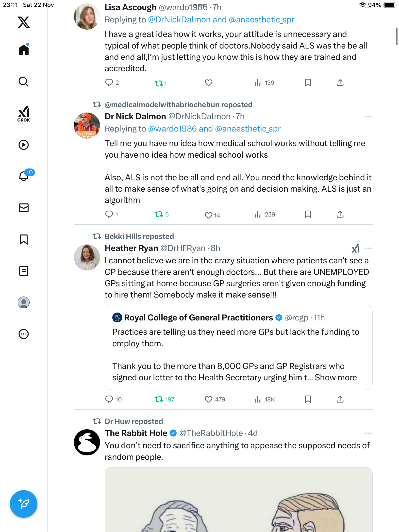Open the @anaesthetic_spr mention in Lisa's reply
Viewport: 399px width, 532px height.
(262, 20)
